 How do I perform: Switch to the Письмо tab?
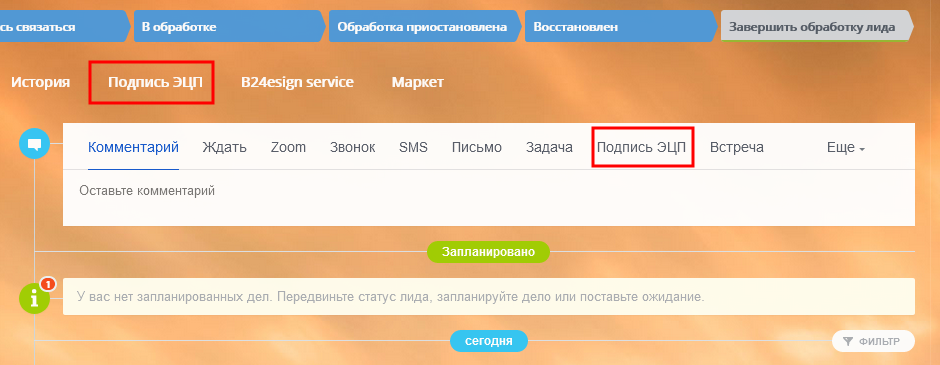pyautogui.click(x=477, y=147)
